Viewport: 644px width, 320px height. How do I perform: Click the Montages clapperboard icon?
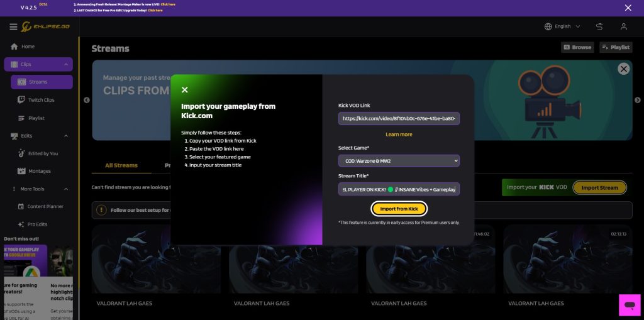(21, 171)
